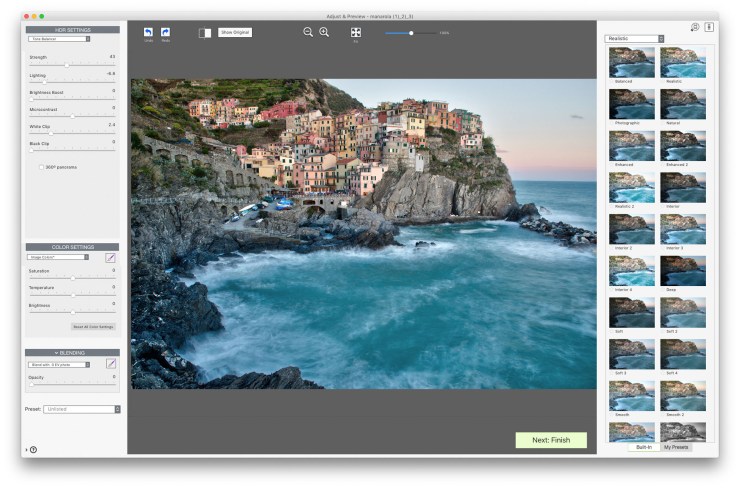This screenshot has height=488, width=740.
Task: Click the preset panel dock icon
Action: pos(709,27)
